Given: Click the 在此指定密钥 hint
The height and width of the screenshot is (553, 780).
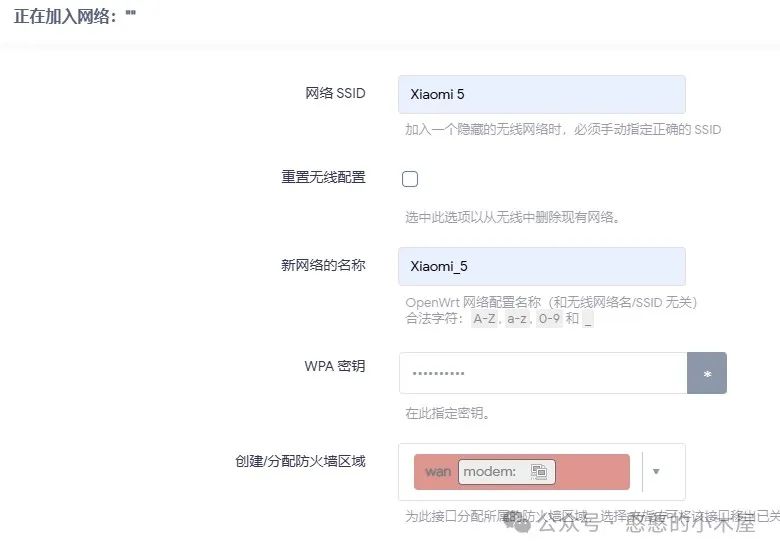Looking at the screenshot, I should 447,413.
